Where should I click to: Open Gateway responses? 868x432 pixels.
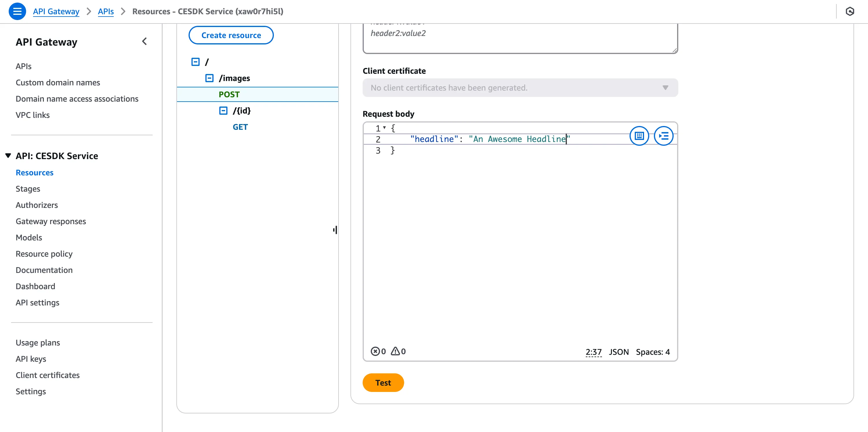[51, 221]
